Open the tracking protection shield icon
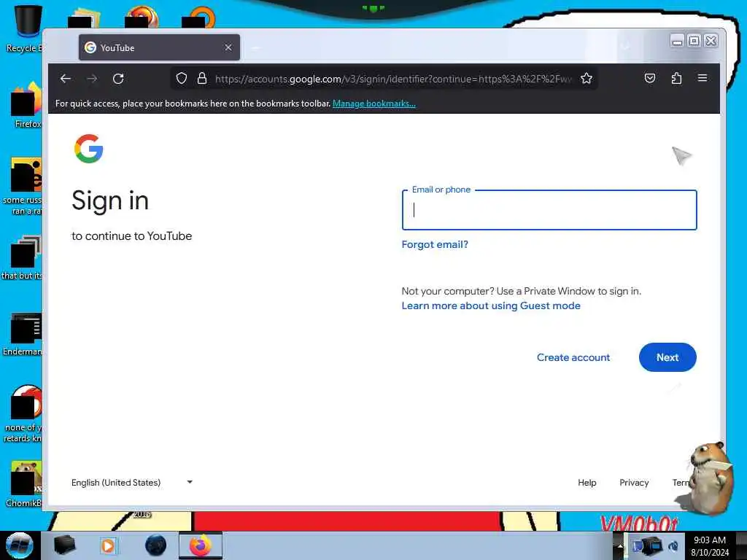The width and height of the screenshot is (747, 560). (182, 78)
